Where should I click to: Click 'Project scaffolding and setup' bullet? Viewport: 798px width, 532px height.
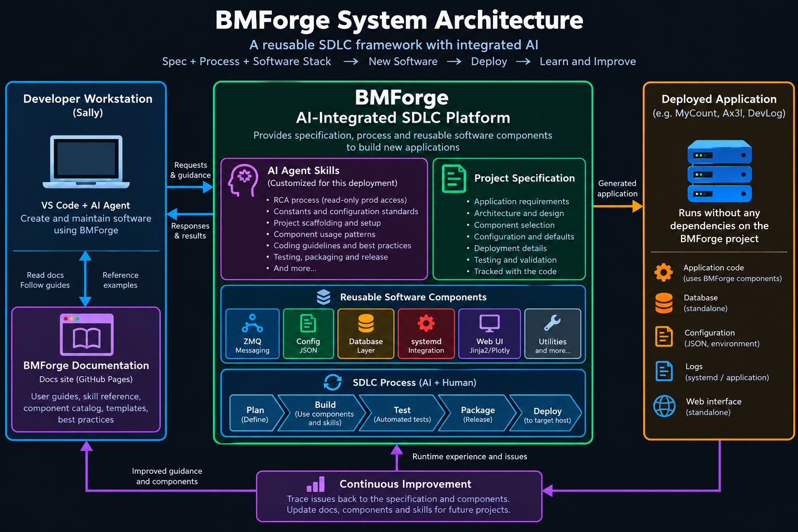tap(327, 223)
